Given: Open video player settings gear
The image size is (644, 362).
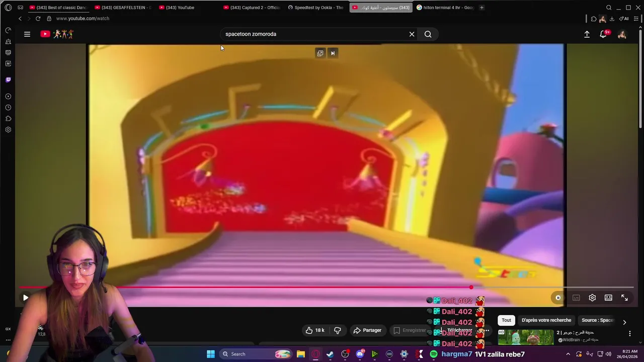Looking at the screenshot, I should point(592,298).
